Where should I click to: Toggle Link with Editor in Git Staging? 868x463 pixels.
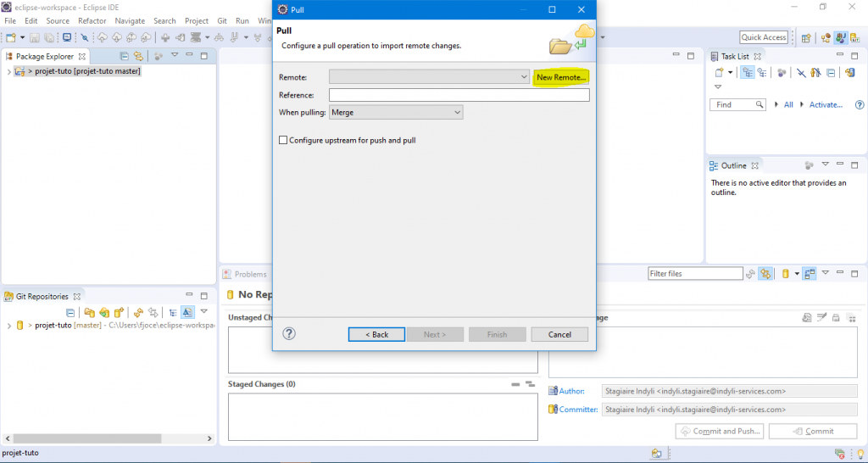tap(765, 274)
